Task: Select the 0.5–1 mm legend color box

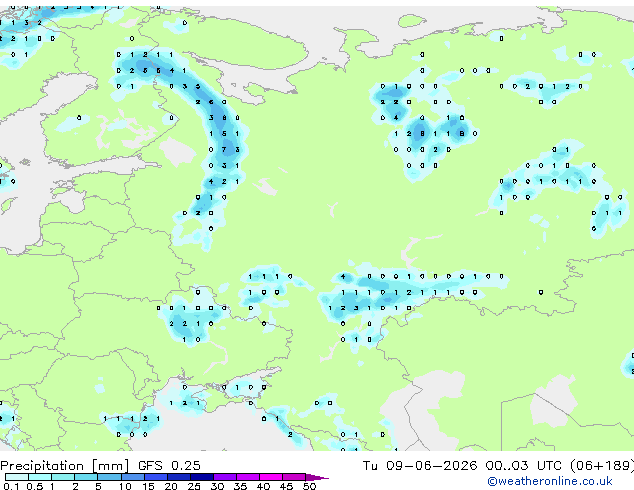Action: click(40, 477)
